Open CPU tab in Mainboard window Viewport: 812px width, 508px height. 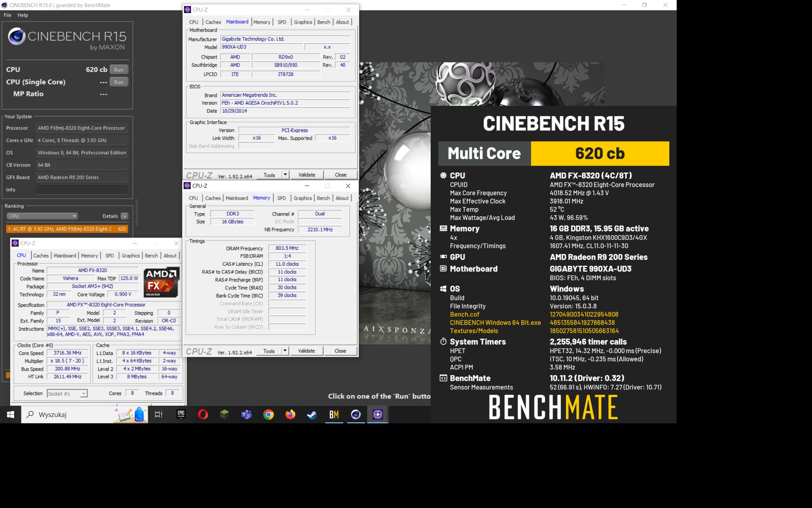pyautogui.click(x=194, y=22)
